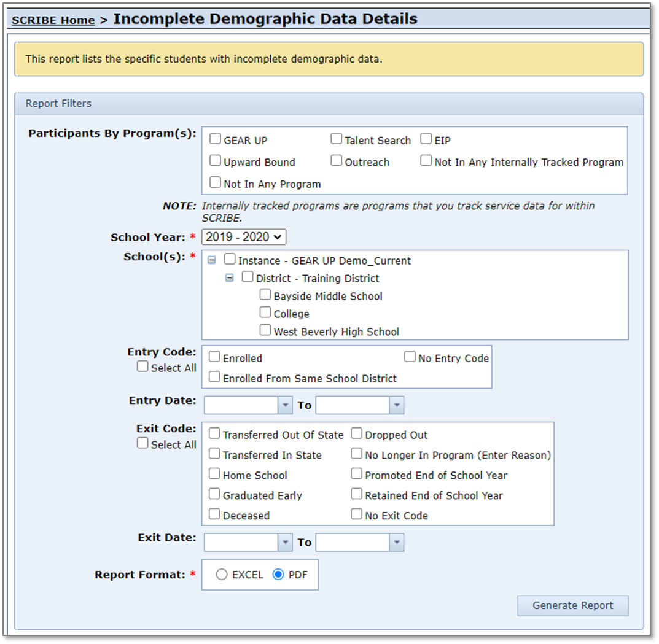Open the SCRIBE Home link
The width and height of the screenshot is (659, 644).
coord(53,20)
